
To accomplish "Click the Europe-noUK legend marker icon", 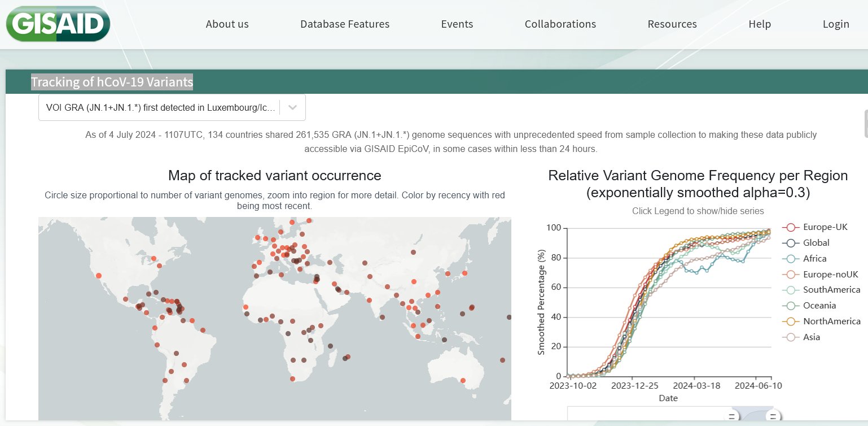I will click(791, 275).
